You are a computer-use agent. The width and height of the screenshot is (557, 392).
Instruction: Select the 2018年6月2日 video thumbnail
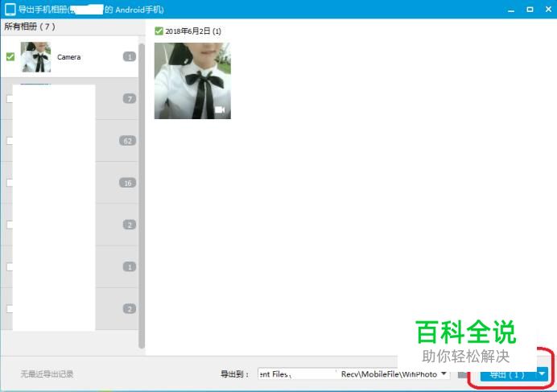tap(192, 80)
